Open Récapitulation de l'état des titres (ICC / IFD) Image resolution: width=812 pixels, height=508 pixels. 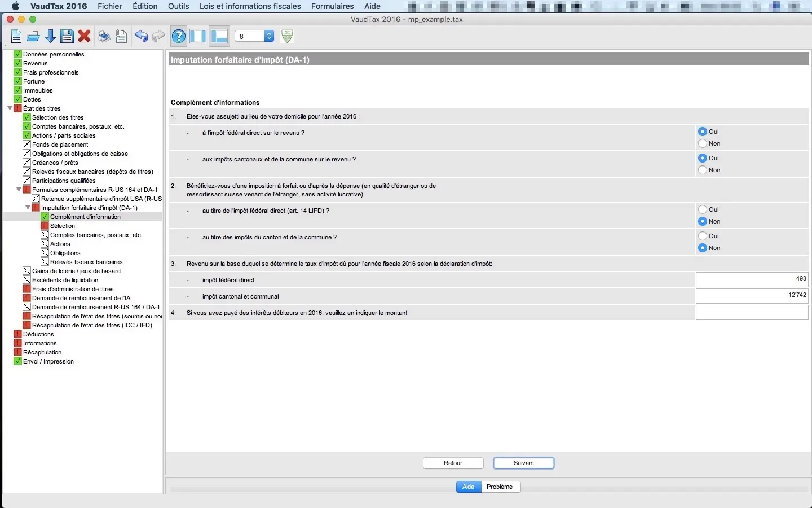click(x=92, y=325)
